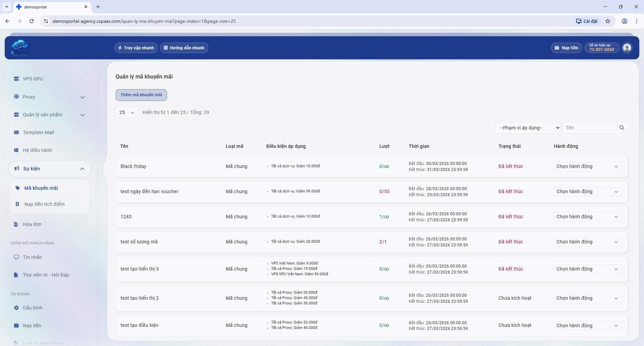The image size is (644, 346).
Task: Open Nạp tiền tích điểm menu item
Action: (50, 204)
